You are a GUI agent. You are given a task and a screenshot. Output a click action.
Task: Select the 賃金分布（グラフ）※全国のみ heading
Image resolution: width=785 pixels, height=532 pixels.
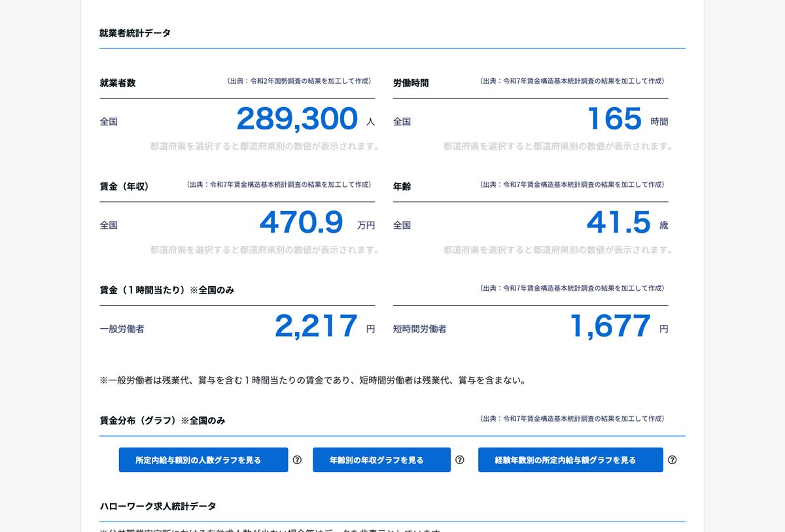pyautogui.click(x=162, y=420)
